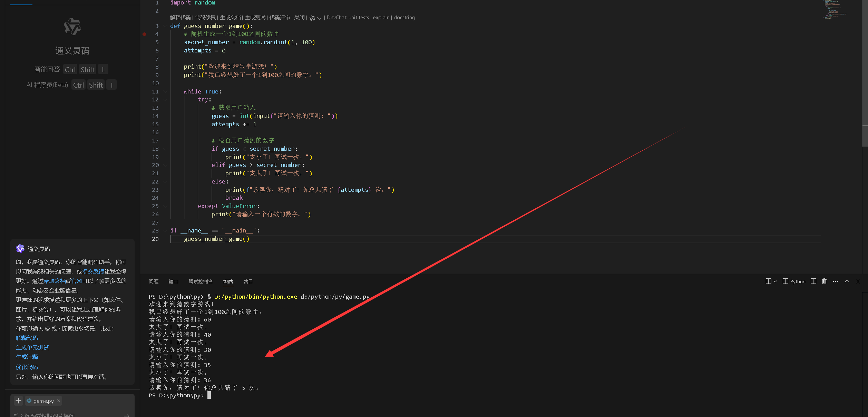868x417 pixels.
Task: Collapse the if __name__ block on line 28
Action: (x=165, y=230)
